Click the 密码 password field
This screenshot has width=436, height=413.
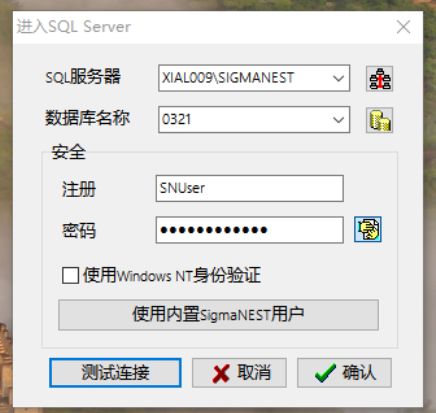click(x=250, y=230)
